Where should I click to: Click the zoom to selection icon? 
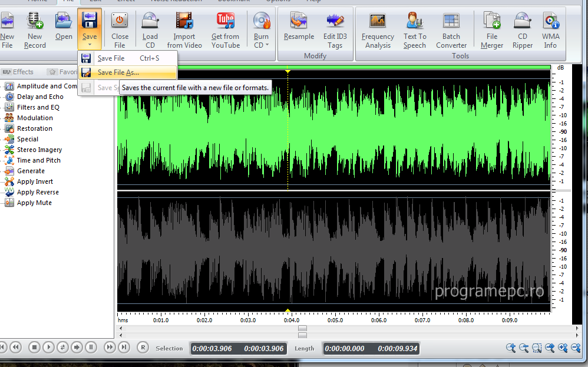coord(537,348)
